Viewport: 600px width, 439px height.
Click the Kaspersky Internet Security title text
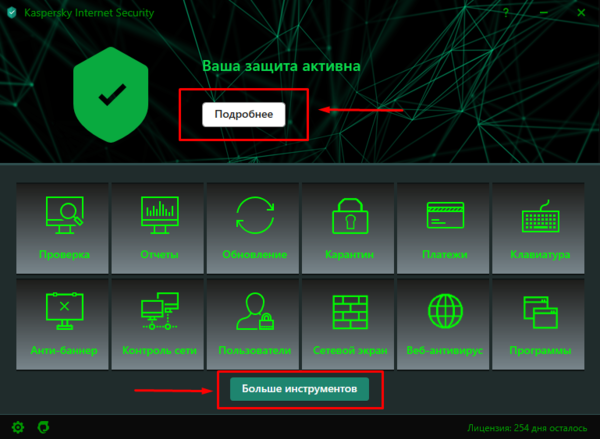pos(89,13)
